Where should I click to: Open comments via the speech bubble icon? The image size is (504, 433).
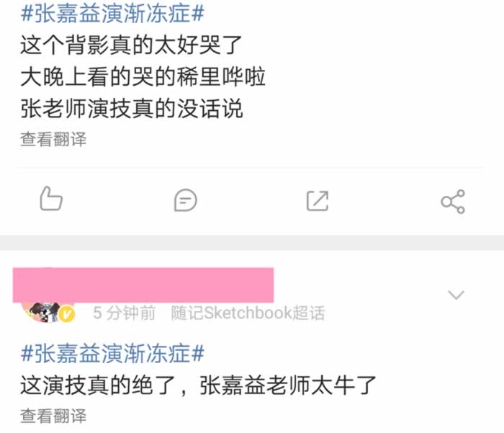pyautogui.click(x=186, y=200)
